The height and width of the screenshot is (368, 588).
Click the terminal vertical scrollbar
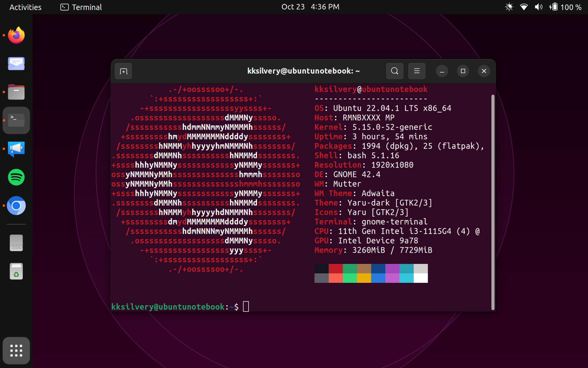coord(493,202)
